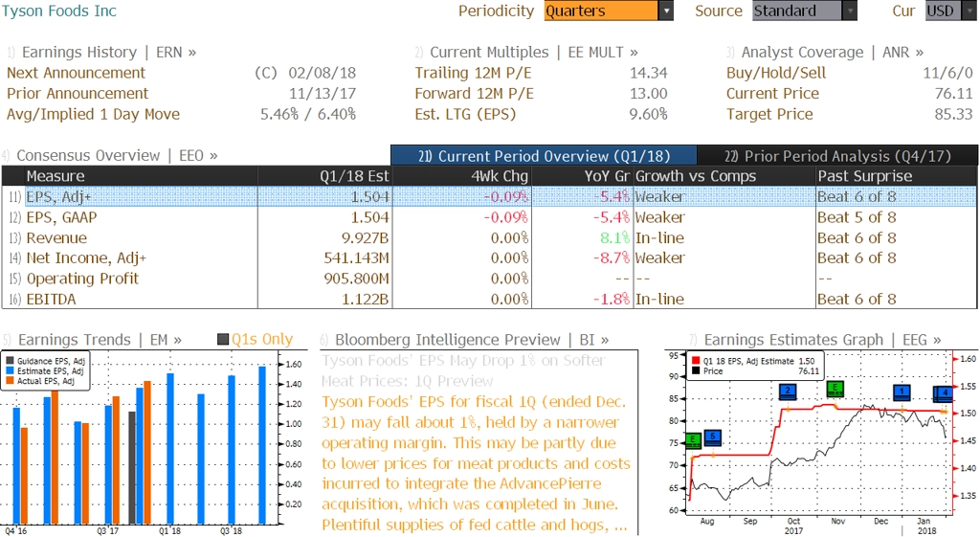
Task: Click Net Income YoY growth -8.7%
Action: click(612, 257)
